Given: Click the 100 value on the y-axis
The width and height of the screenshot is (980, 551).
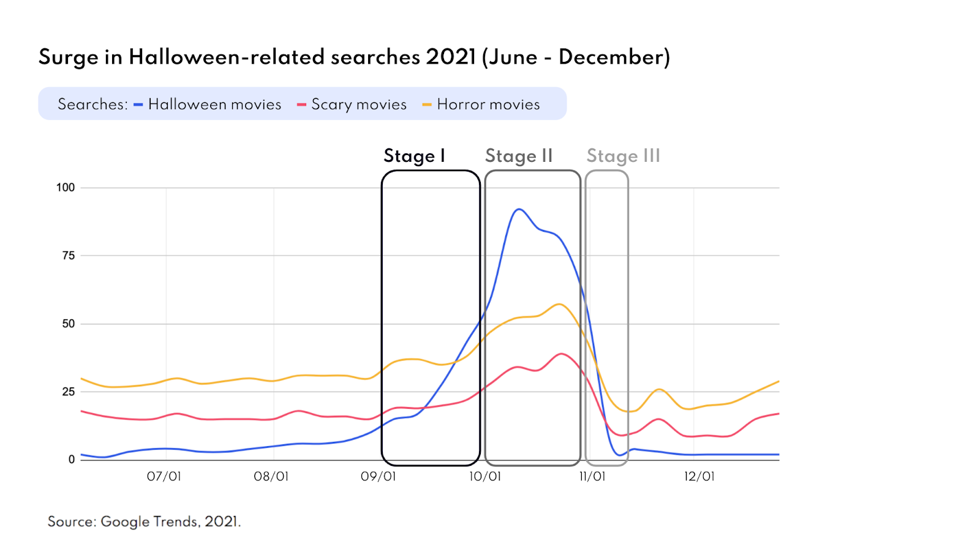Looking at the screenshot, I should pyautogui.click(x=66, y=188).
